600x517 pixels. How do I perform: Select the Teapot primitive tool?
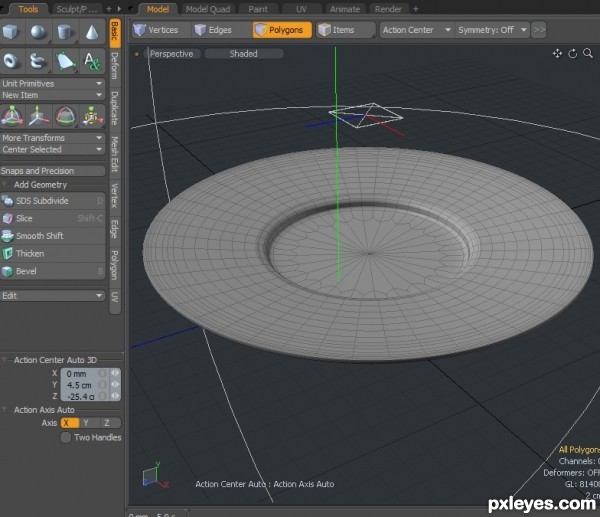click(38, 61)
